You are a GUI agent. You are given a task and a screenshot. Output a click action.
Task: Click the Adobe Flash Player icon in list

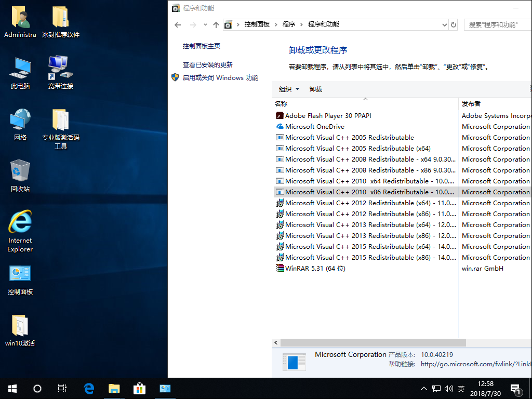tap(280, 116)
